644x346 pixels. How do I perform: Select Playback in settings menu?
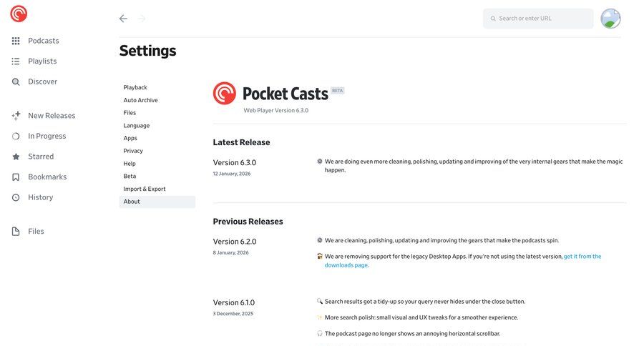(x=135, y=87)
